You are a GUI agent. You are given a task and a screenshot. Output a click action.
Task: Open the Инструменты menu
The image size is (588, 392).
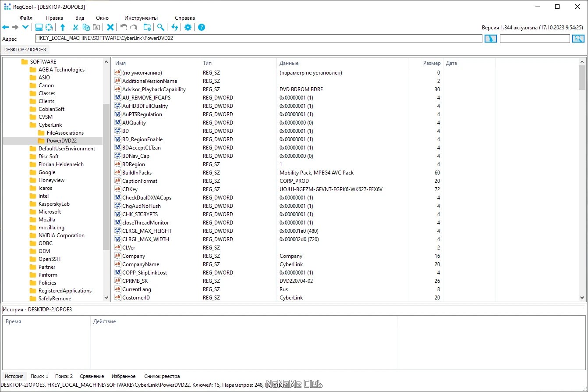coord(141,18)
